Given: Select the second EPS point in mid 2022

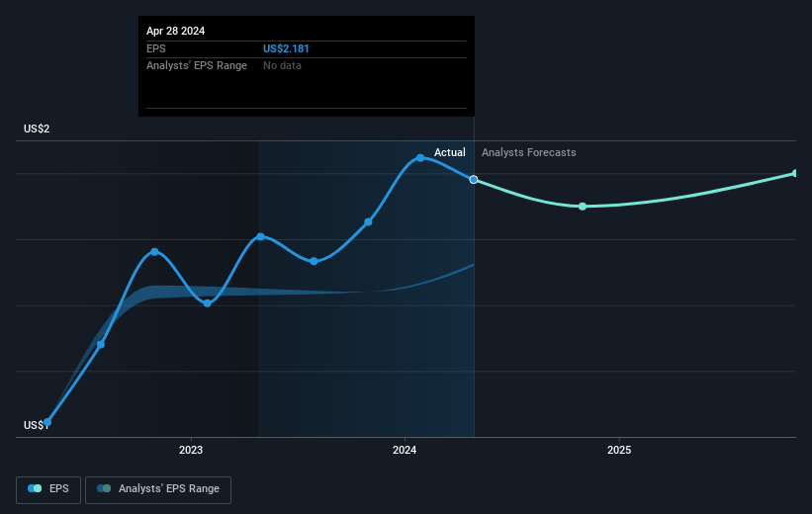Looking at the screenshot, I should click(x=101, y=344).
